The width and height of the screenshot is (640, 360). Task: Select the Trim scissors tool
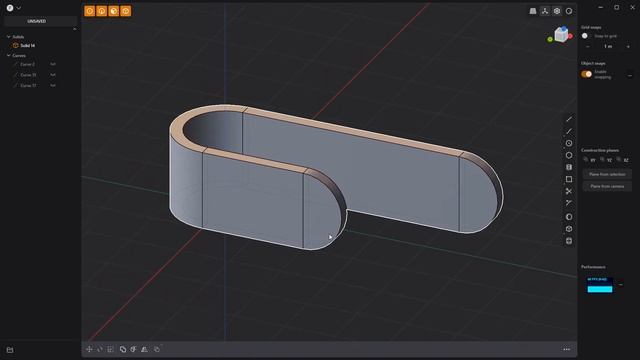click(x=569, y=191)
